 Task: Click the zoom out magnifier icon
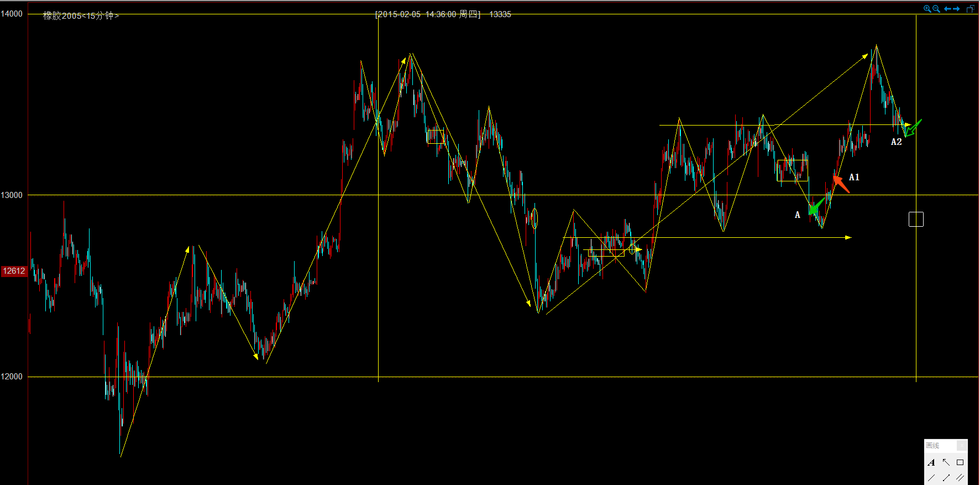(x=936, y=9)
